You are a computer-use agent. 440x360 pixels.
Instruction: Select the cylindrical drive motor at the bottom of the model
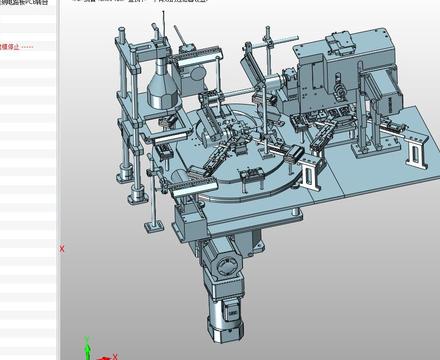coord(225,319)
